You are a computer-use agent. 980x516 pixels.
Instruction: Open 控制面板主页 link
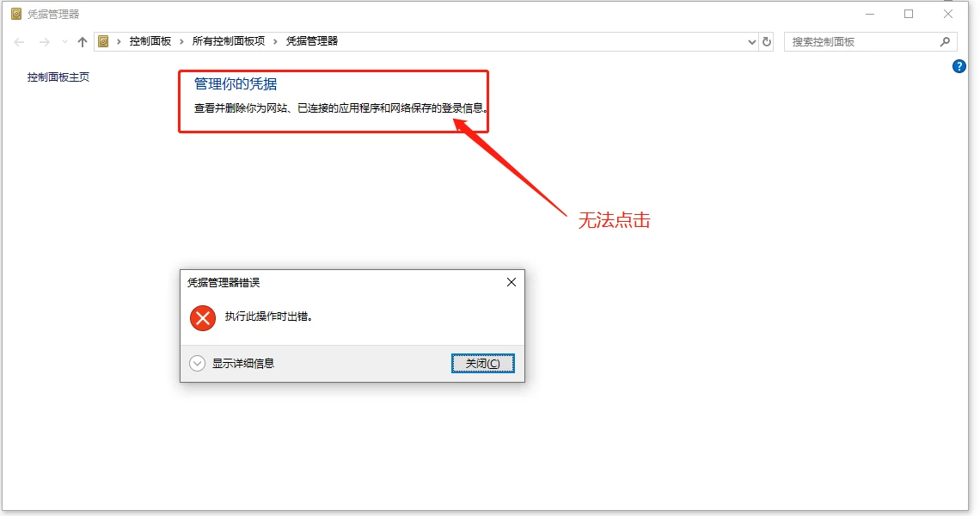(58, 77)
